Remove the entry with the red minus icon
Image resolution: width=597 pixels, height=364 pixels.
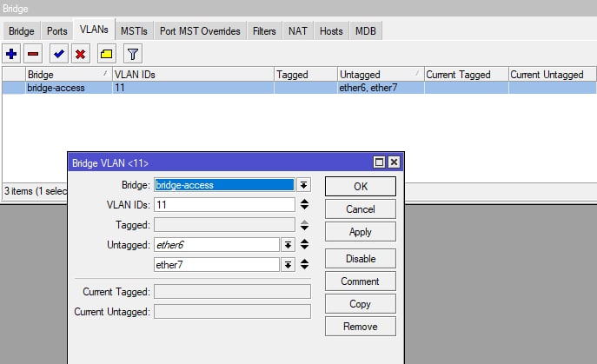[x=33, y=54]
